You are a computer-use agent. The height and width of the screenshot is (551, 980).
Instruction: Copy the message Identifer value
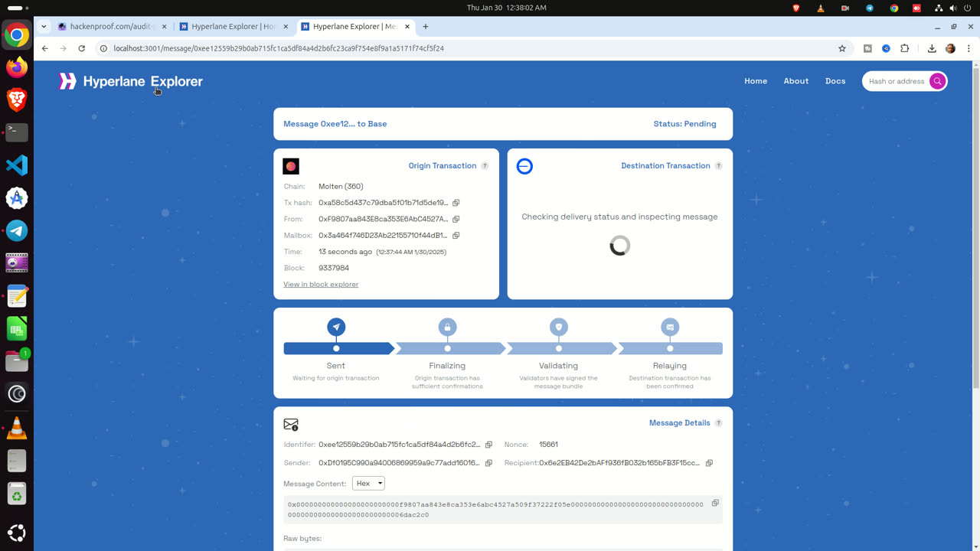click(488, 445)
